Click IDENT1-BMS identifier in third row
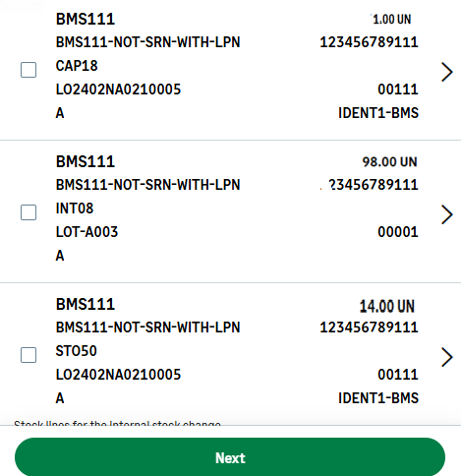This screenshot has height=476, width=461. [378, 398]
